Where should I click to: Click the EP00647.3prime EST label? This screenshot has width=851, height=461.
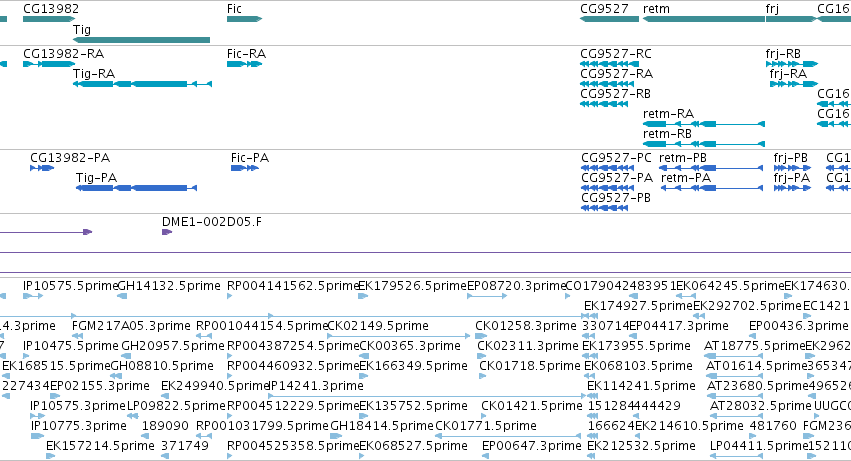[532, 447]
